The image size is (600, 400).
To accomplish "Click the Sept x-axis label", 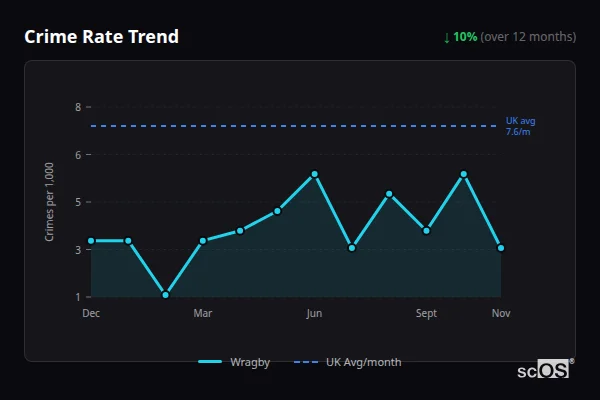I will [x=426, y=313].
